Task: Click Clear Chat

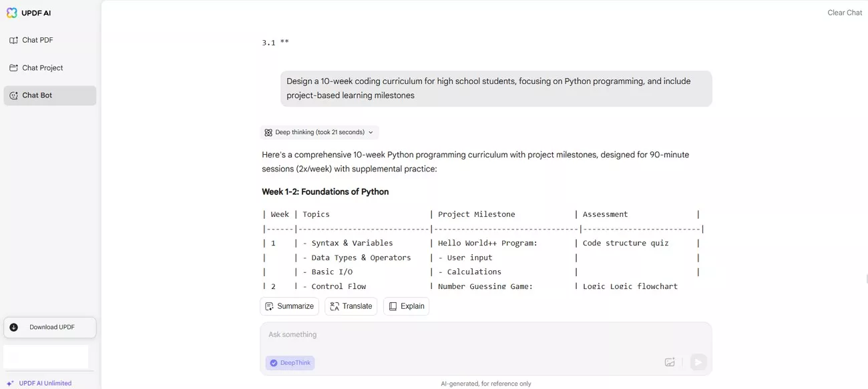Action: click(844, 12)
